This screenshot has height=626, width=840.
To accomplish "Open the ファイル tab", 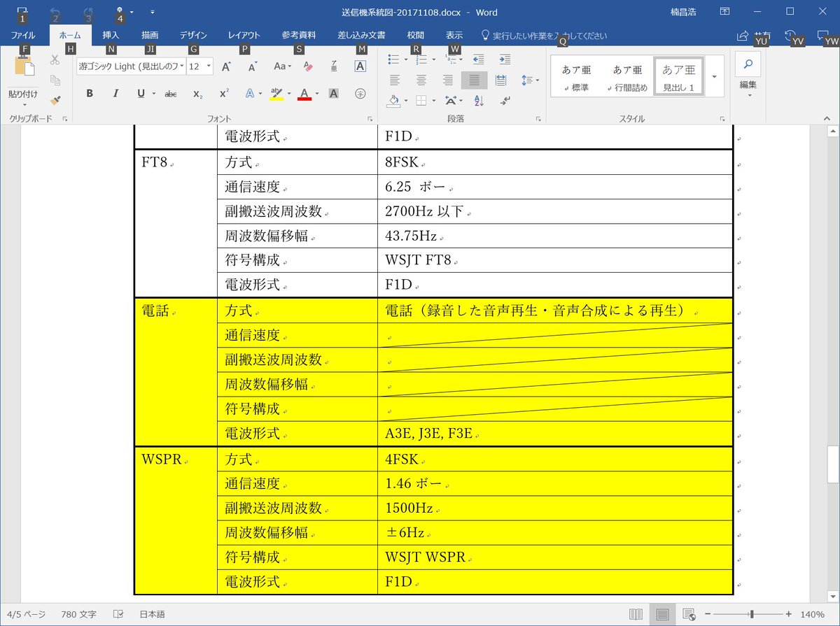I will [x=23, y=35].
